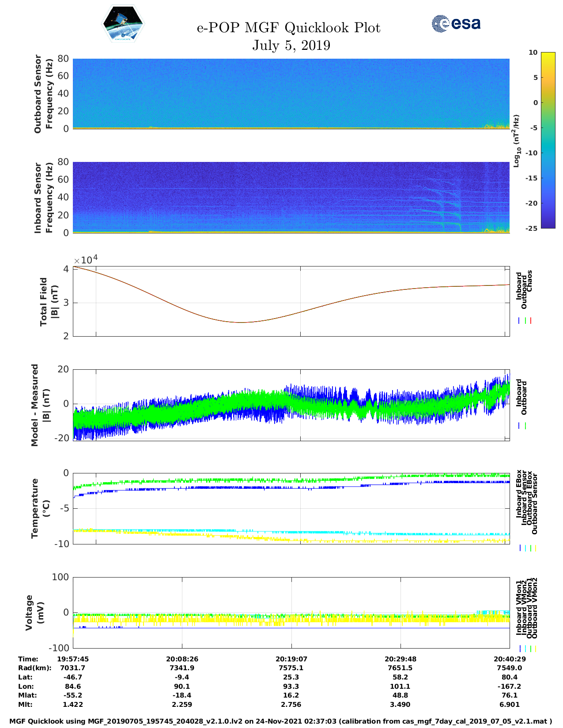Viewport: 563px width, 728px height.
Task: Click the ESA logo
Action: pyautogui.click(x=456, y=23)
